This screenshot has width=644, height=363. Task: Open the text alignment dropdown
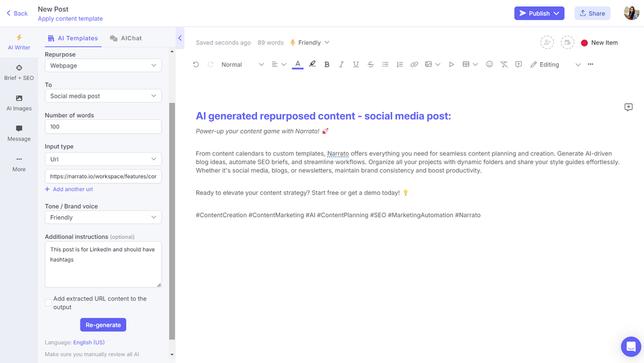coord(279,64)
